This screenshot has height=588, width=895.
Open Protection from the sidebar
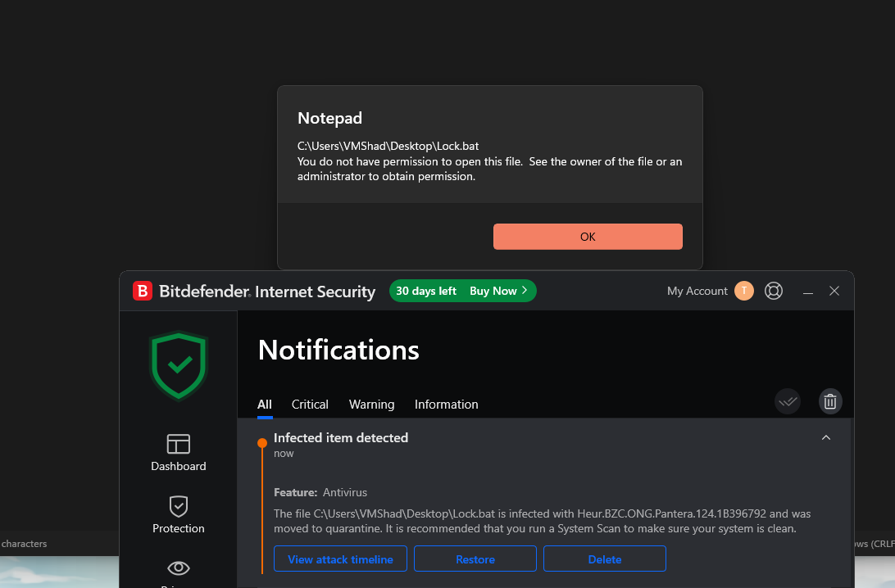tap(178, 515)
